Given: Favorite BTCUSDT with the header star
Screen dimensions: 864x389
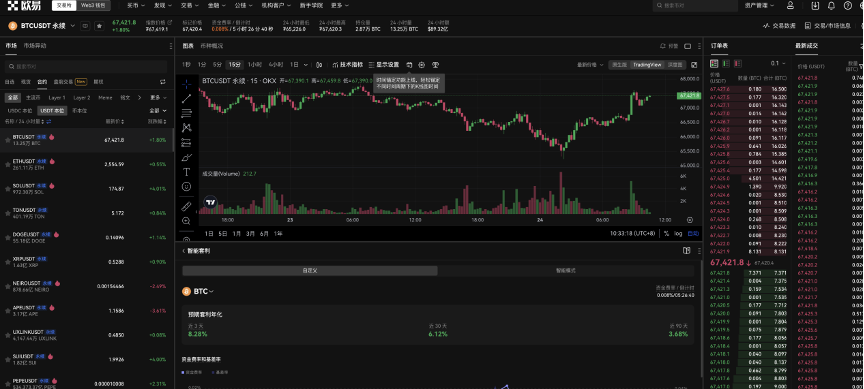Looking at the screenshot, I should (99, 26).
